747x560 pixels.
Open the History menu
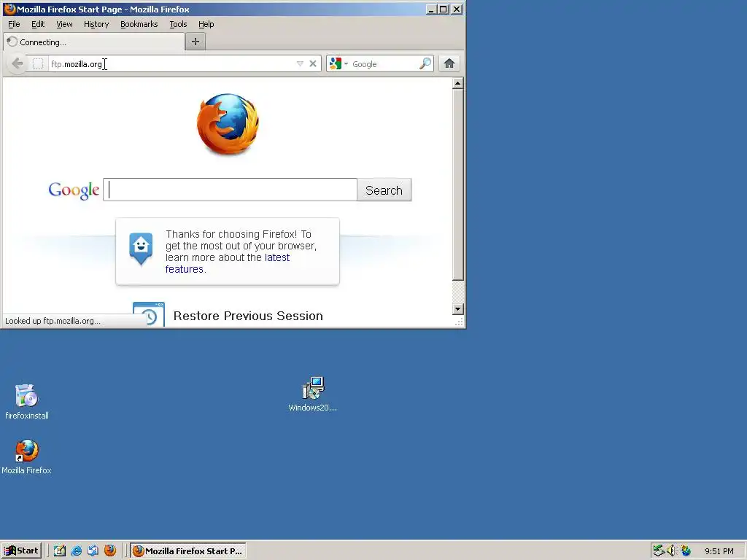(x=96, y=24)
